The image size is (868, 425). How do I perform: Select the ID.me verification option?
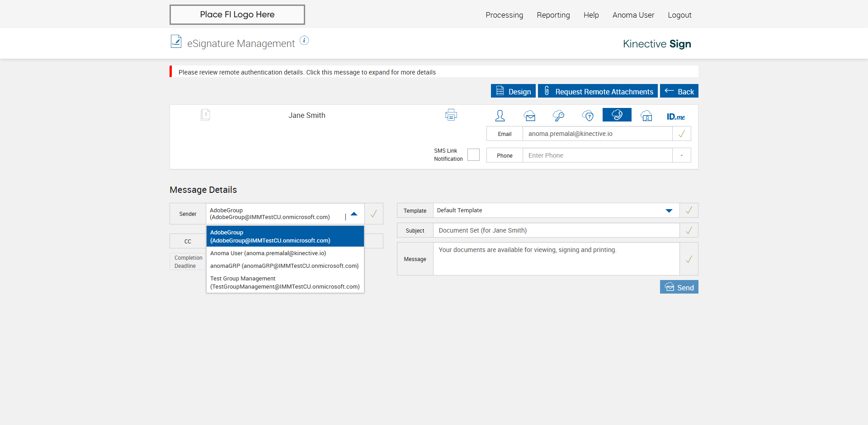675,117
